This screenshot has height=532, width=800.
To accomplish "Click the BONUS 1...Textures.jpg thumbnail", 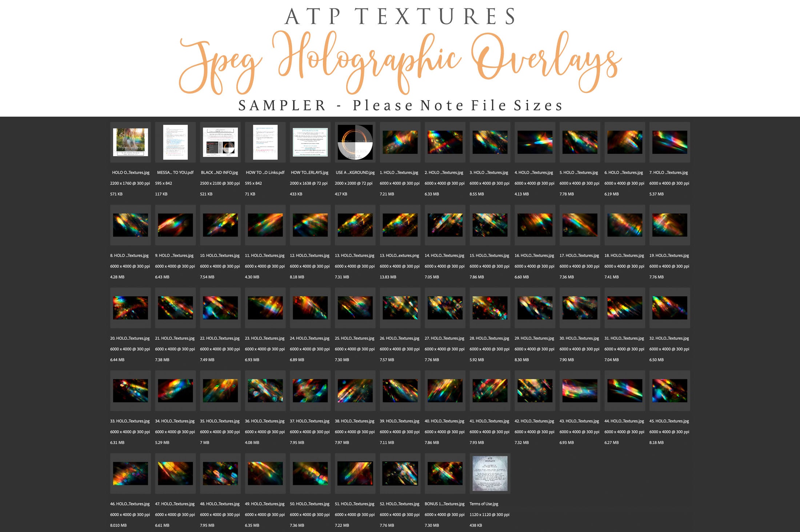I will point(445,473).
